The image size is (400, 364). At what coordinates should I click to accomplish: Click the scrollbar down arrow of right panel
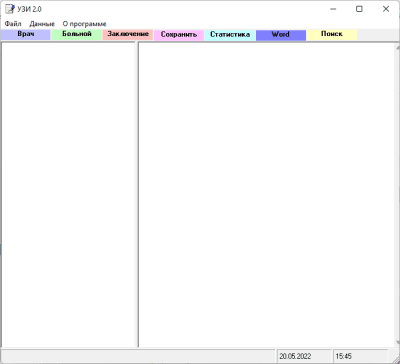click(397, 343)
